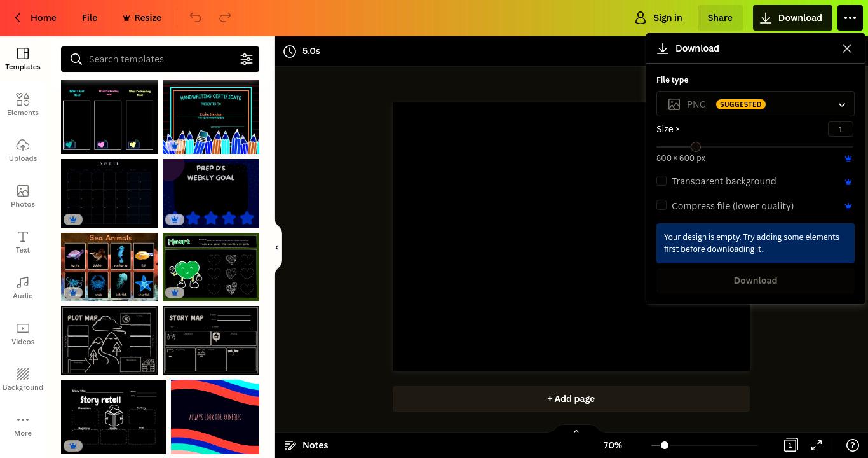Click the redo arrow

click(225, 18)
